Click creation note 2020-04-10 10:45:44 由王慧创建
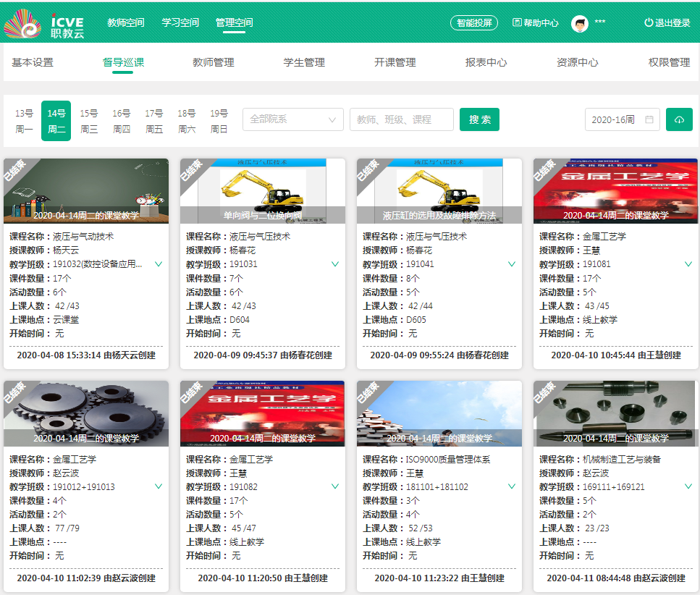Image resolution: width=700 pixels, height=595 pixels. pos(616,355)
